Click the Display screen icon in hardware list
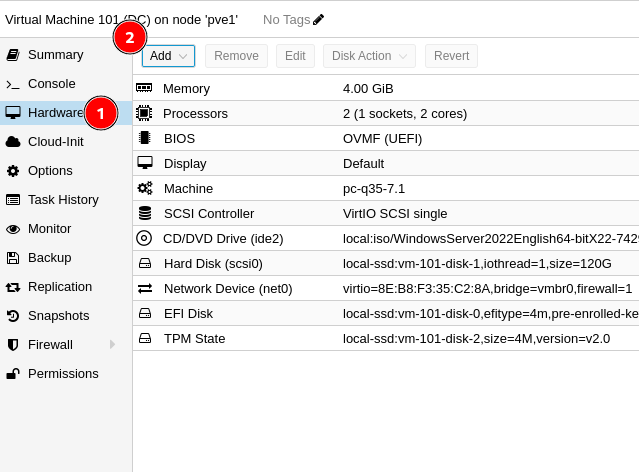The width and height of the screenshot is (639, 472). 145,163
